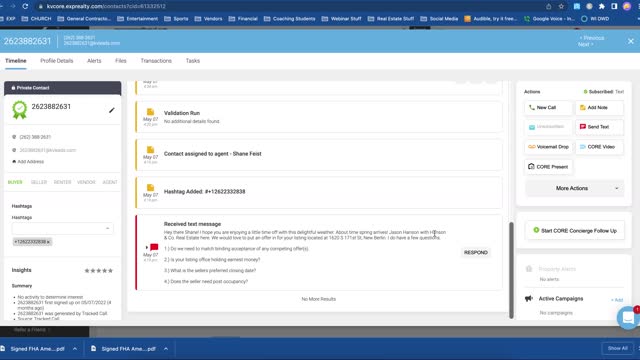Toggle the AGENT contact type

click(x=110, y=182)
